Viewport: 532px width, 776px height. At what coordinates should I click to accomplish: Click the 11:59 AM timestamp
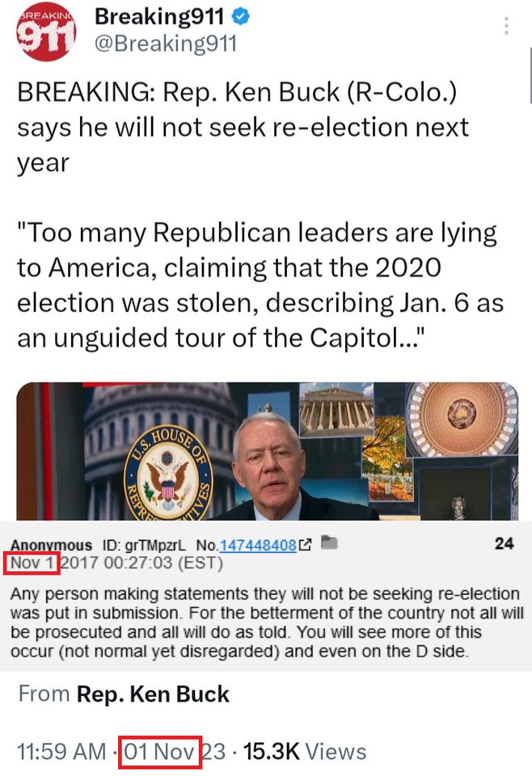pos(61,751)
